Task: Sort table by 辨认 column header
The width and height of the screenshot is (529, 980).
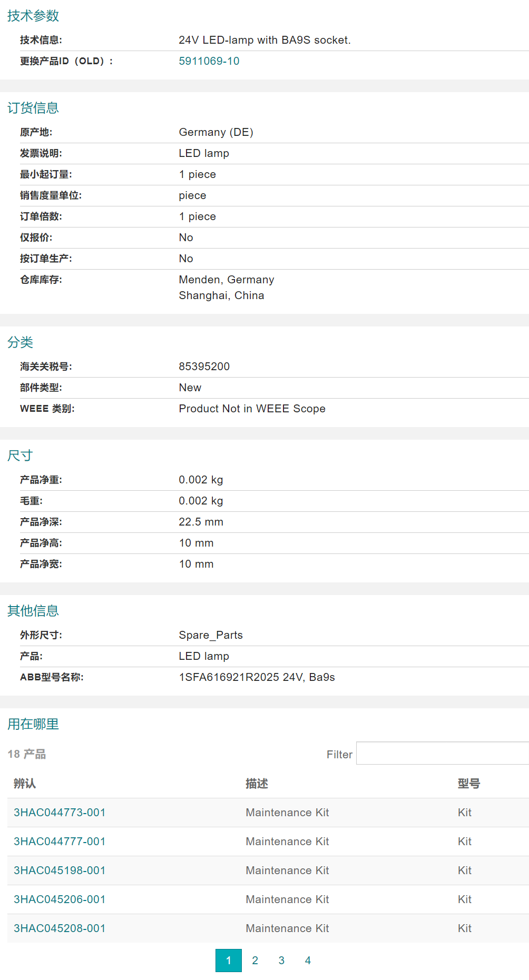Action: (25, 784)
